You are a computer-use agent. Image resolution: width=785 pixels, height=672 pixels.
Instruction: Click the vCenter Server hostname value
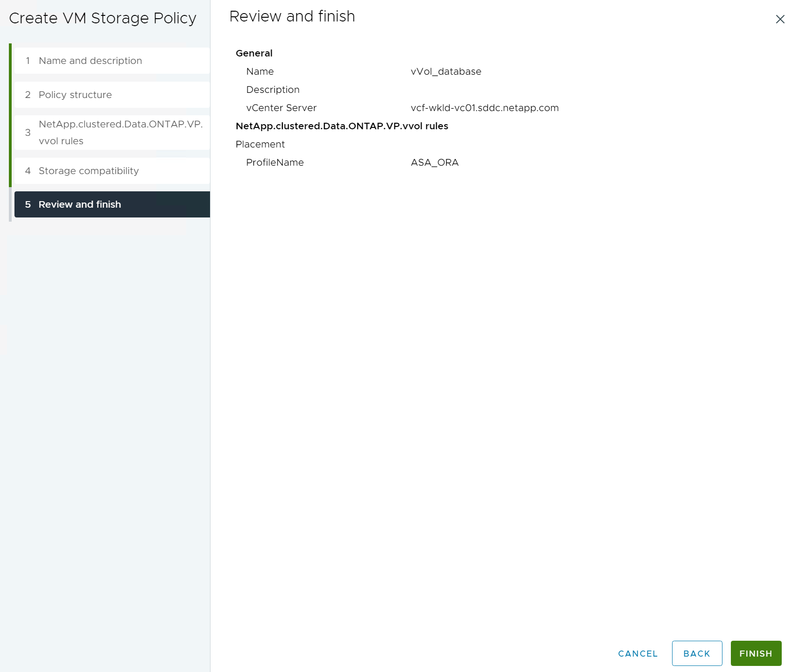[x=484, y=108]
